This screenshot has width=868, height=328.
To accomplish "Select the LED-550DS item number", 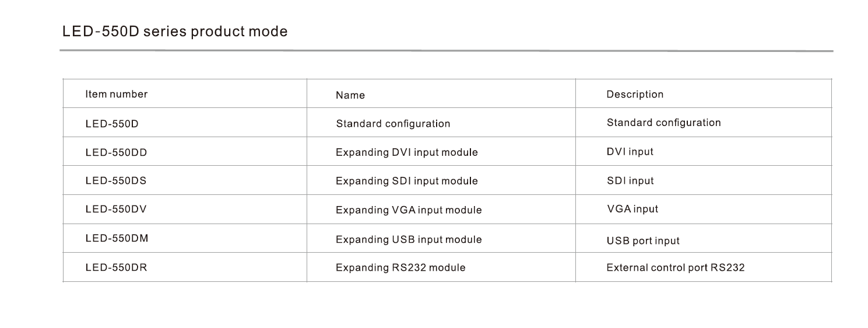I will (115, 180).
